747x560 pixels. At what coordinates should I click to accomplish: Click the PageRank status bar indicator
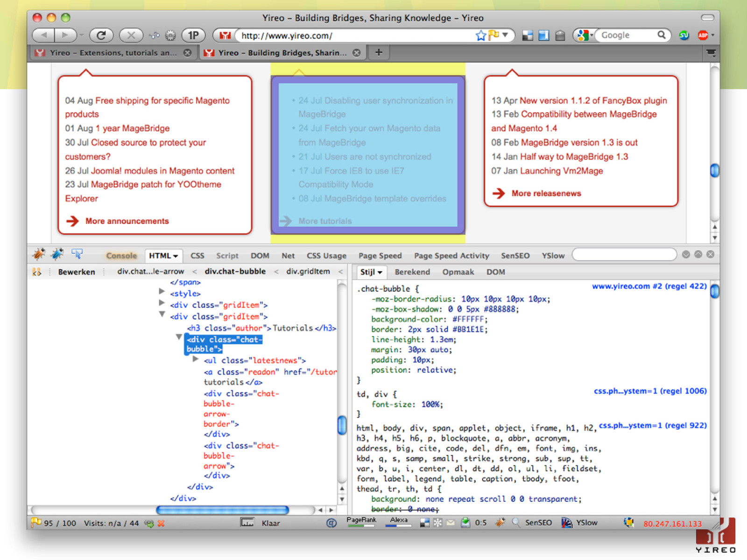pyautogui.click(x=361, y=522)
